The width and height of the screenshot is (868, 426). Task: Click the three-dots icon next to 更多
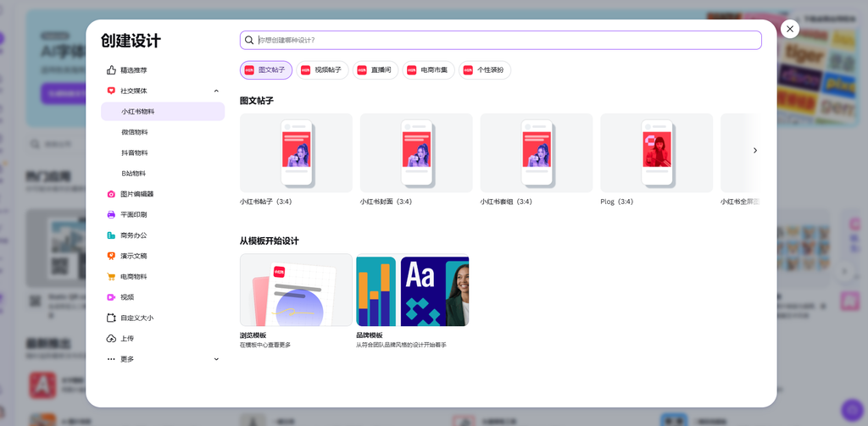point(111,359)
